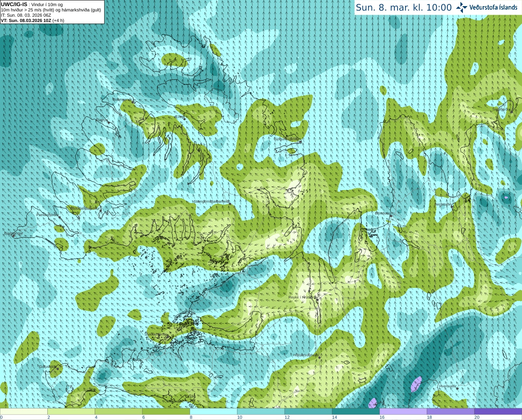The image size is (522, 420).
Task: Select the 10–12 m/s legend color
Action: pyautogui.click(x=261, y=411)
